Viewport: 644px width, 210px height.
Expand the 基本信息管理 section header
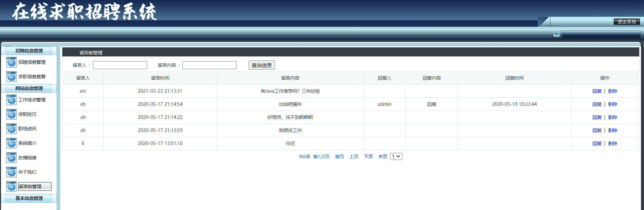pos(29,198)
